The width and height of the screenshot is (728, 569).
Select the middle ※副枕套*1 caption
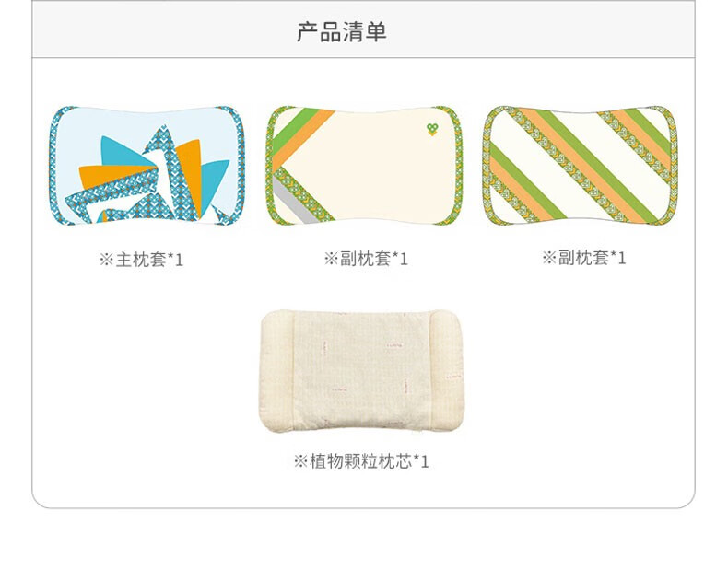366,259
